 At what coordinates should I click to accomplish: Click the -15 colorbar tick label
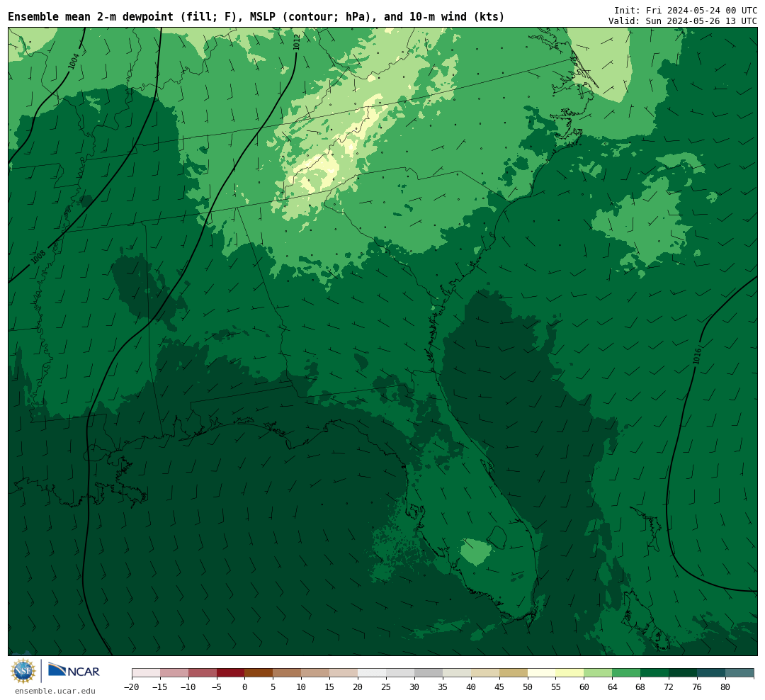tap(159, 687)
